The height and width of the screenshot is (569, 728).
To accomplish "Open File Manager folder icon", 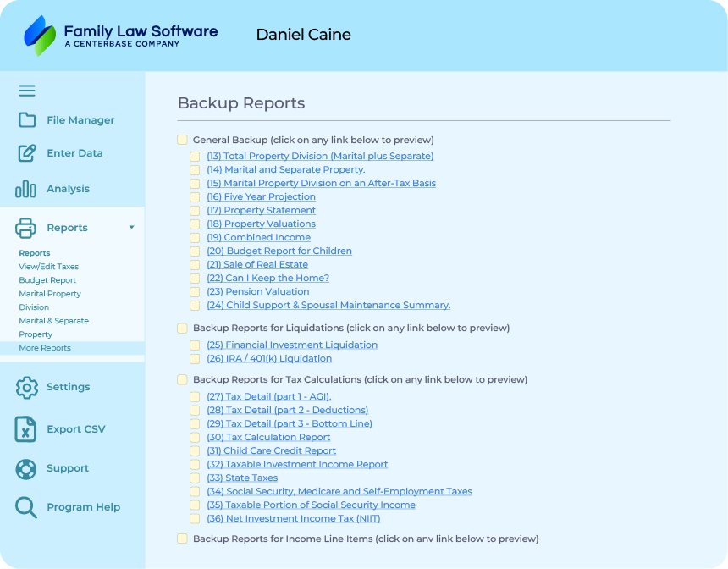I will (x=27, y=120).
